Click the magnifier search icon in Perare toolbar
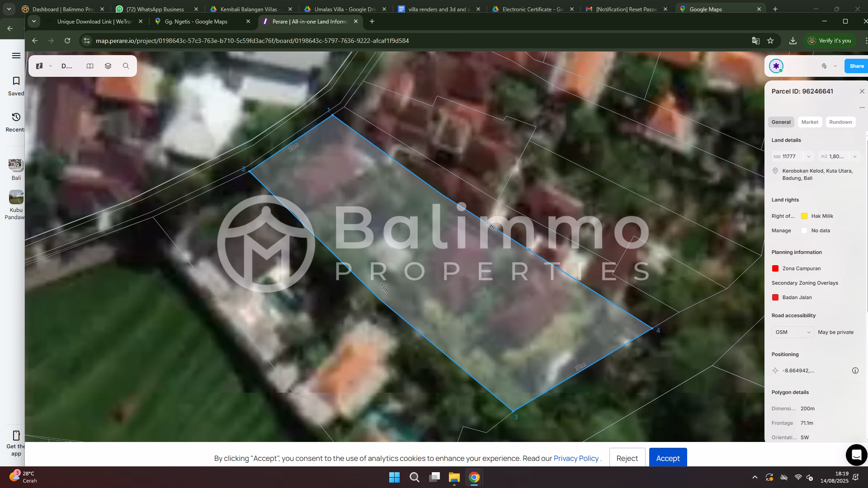Viewport: 868px width, 488px height. (x=126, y=66)
